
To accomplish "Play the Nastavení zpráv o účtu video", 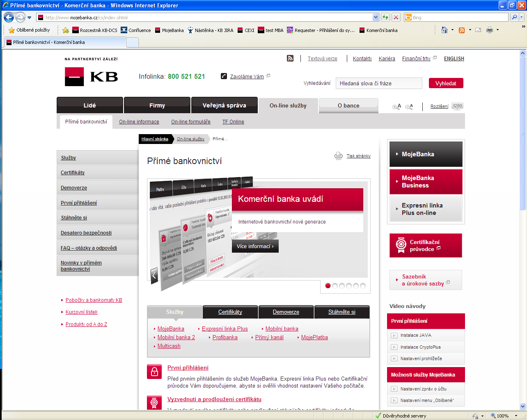I will pyautogui.click(x=394, y=389).
